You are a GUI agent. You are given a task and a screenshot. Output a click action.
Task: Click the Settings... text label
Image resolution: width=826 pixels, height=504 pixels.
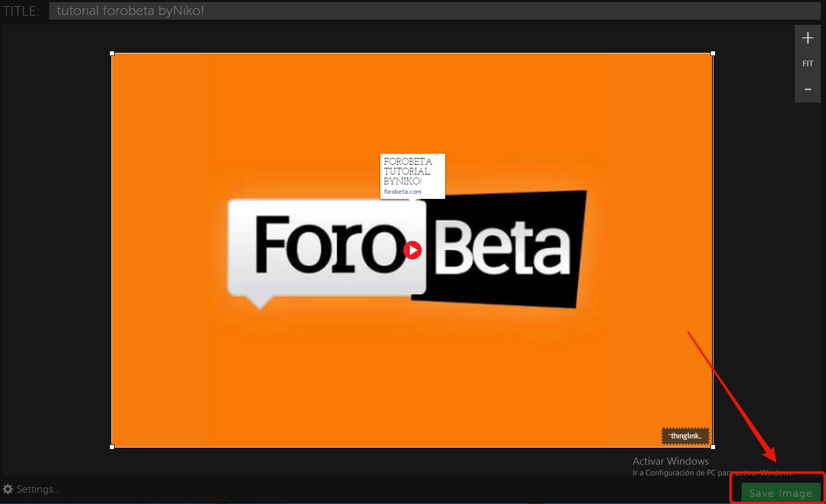(x=38, y=489)
